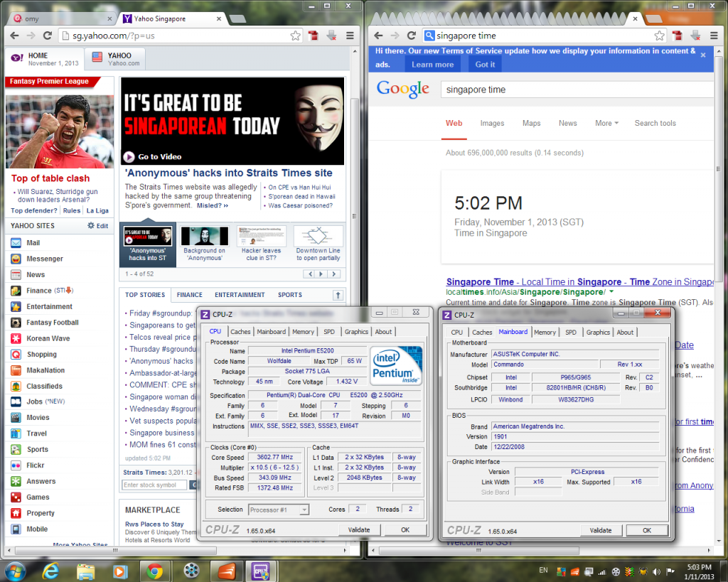The width and height of the screenshot is (728, 582).
Task: Open the Flickr icon in Yahoo Sites
Action: pyautogui.click(x=16, y=465)
